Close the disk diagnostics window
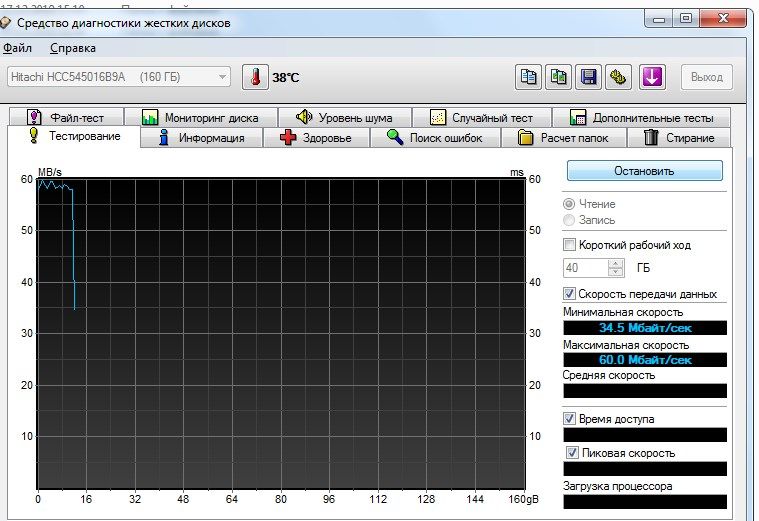 coord(723,19)
